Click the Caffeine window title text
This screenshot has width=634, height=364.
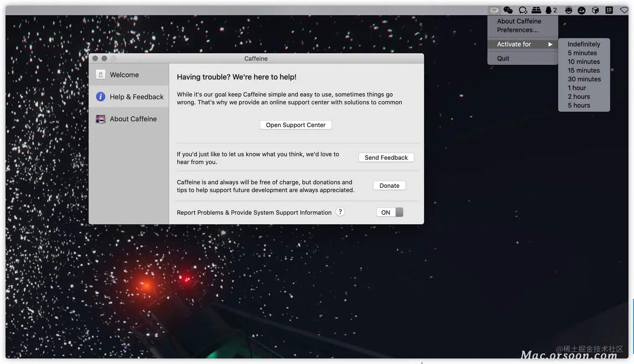256,59
